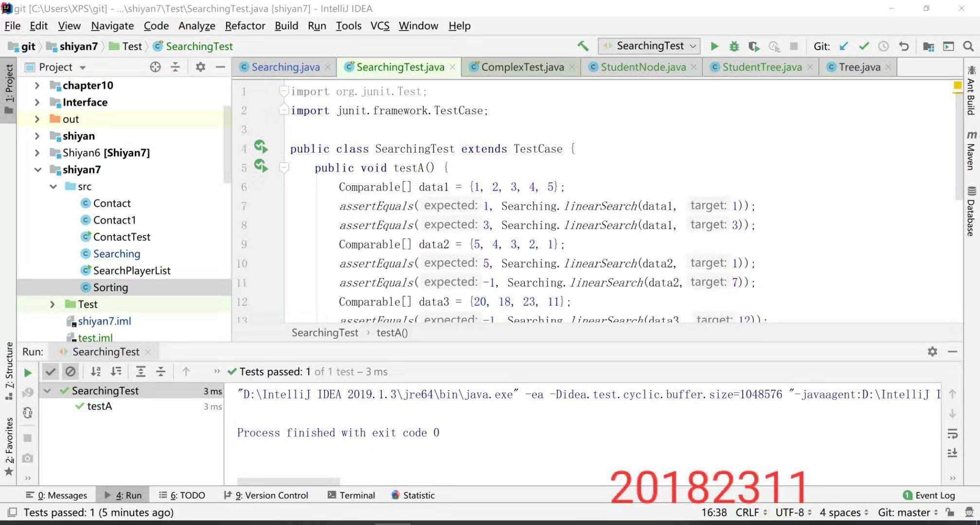The width and height of the screenshot is (980, 525).
Task: Expand the Test folder in tree
Action: pos(53,304)
